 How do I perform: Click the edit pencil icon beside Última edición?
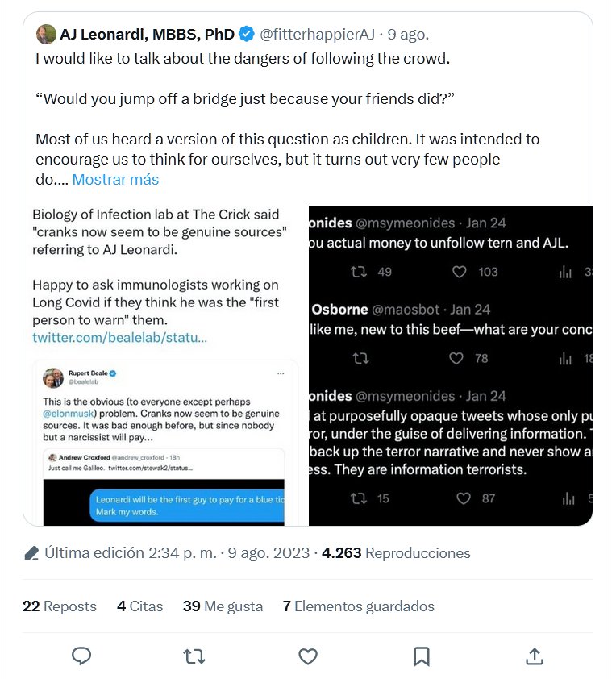[31, 553]
